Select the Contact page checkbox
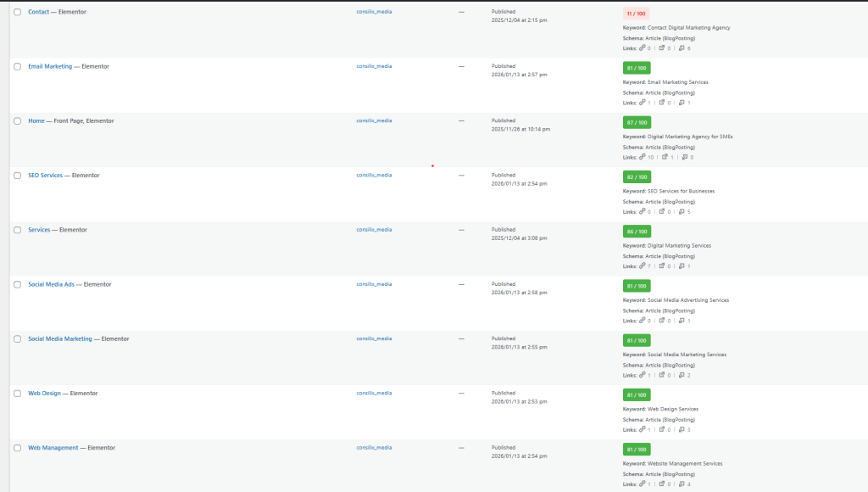Viewport: 868px width, 492px height. coord(17,12)
